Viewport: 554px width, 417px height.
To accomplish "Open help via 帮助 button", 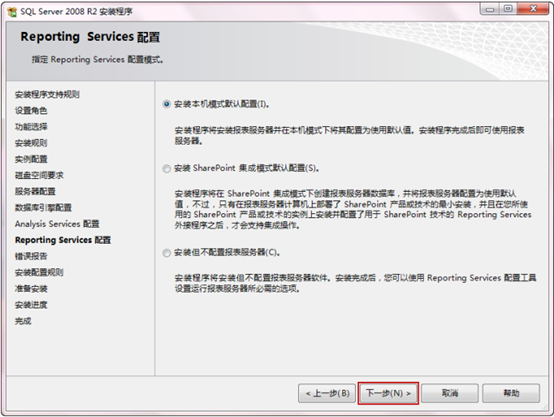I will tap(511, 393).
